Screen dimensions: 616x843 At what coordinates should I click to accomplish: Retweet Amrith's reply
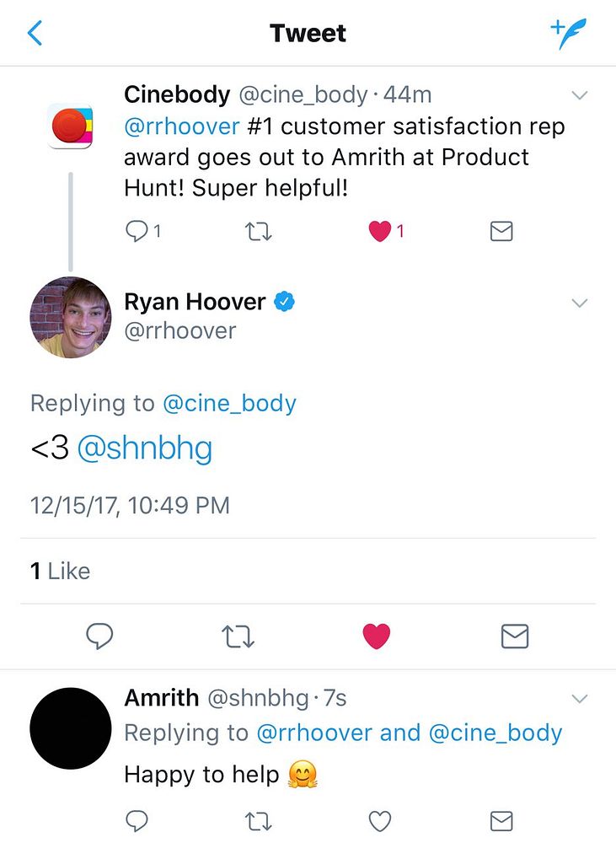[258, 821]
